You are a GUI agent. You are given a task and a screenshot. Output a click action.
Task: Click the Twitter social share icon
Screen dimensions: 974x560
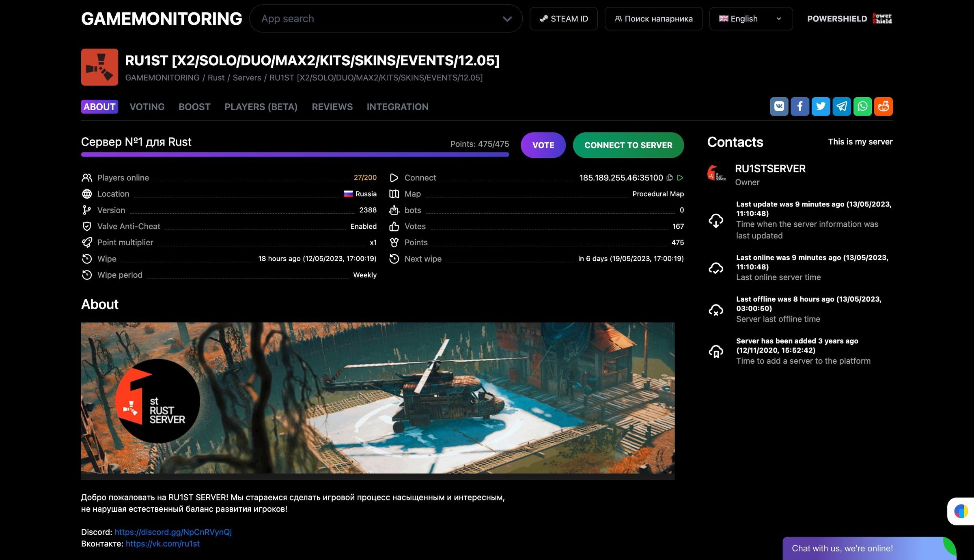pos(821,105)
